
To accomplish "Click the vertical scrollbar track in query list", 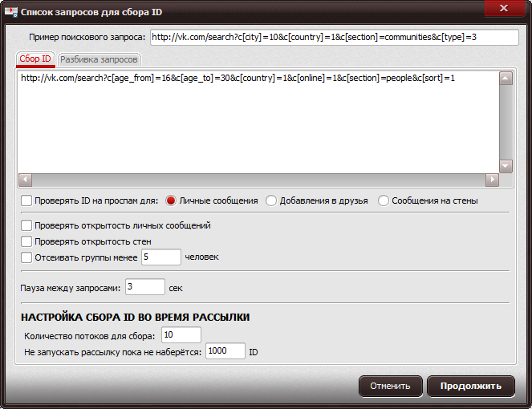I will [506, 123].
